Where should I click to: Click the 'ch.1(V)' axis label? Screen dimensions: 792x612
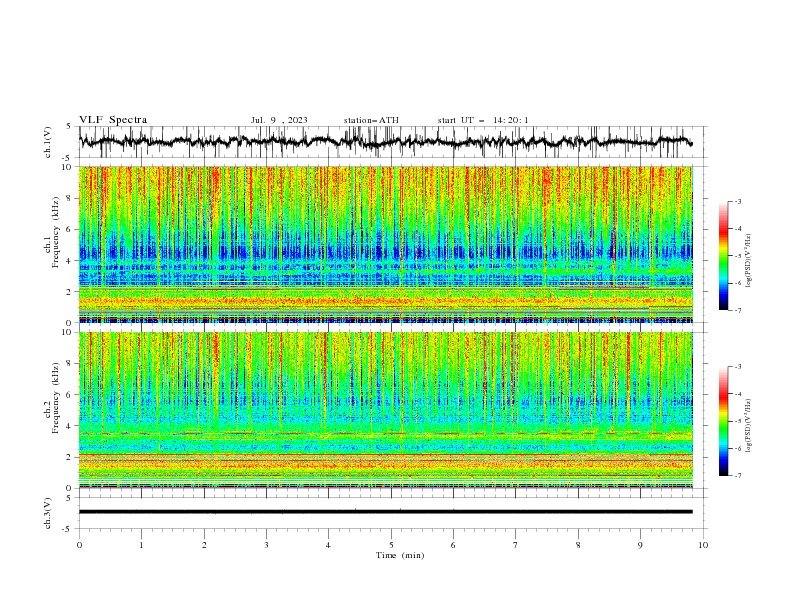[48, 142]
